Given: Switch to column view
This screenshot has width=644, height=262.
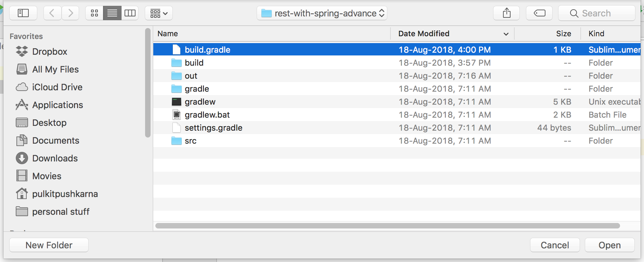Looking at the screenshot, I should [130, 13].
